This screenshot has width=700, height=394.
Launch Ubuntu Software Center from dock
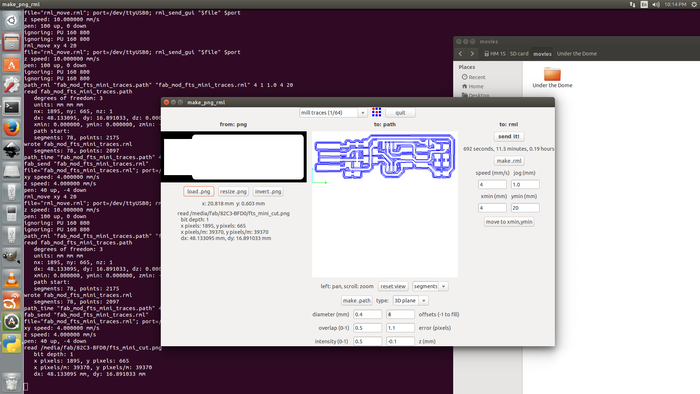(12, 64)
